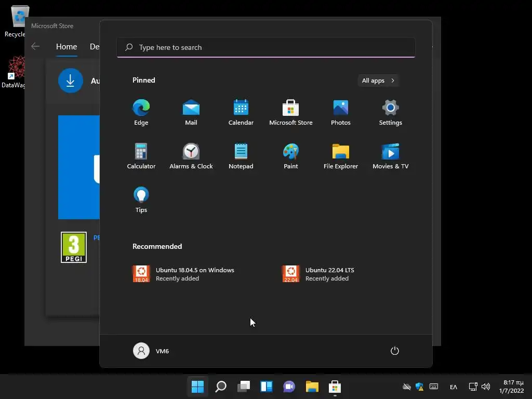Open the Paint app

point(291,156)
